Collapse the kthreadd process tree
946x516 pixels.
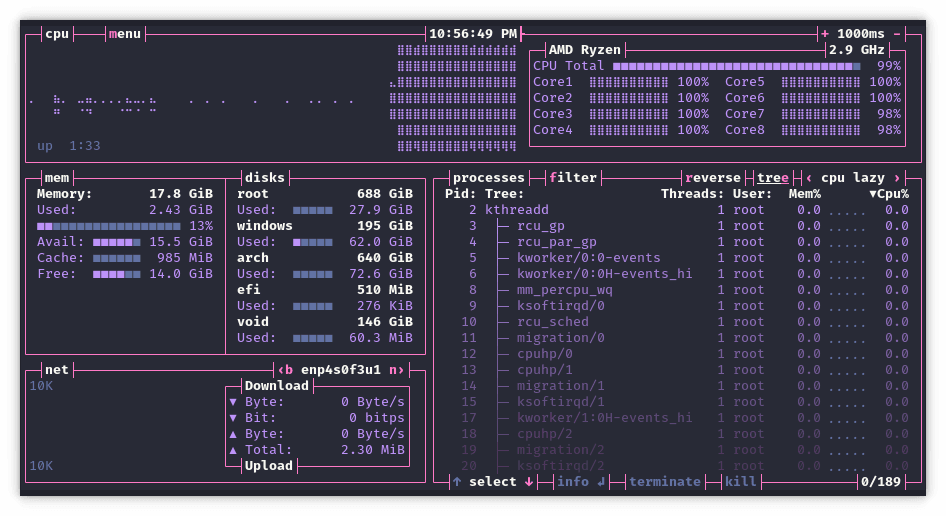click(516, 210)
